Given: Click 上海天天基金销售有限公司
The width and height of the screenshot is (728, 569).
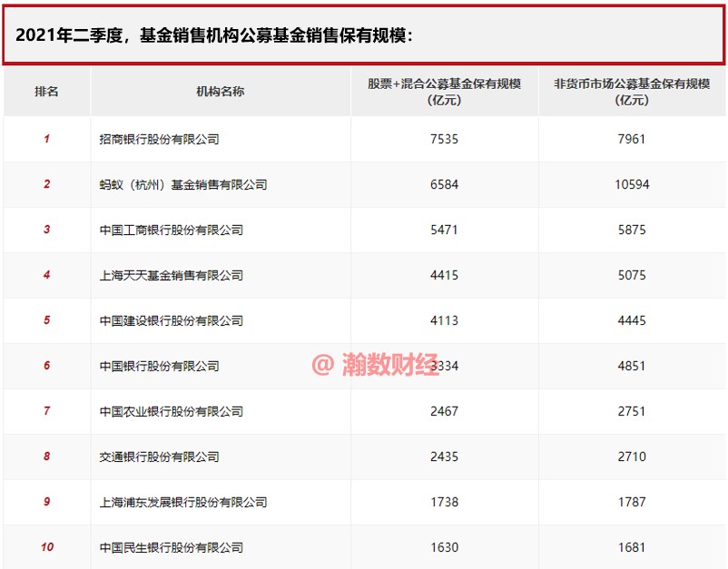Looking at the screenshot, I should (x=168, y=275).
